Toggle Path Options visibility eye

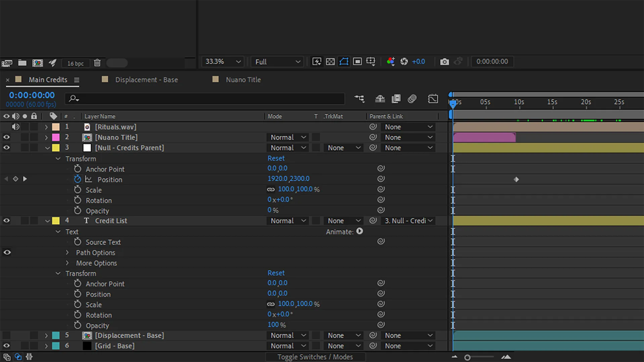[7, 252]
